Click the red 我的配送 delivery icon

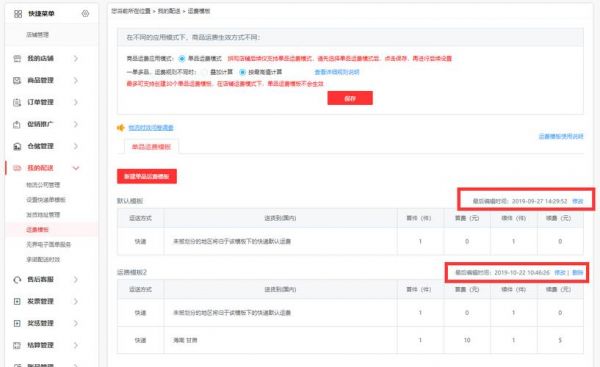(x=17, y=168)
